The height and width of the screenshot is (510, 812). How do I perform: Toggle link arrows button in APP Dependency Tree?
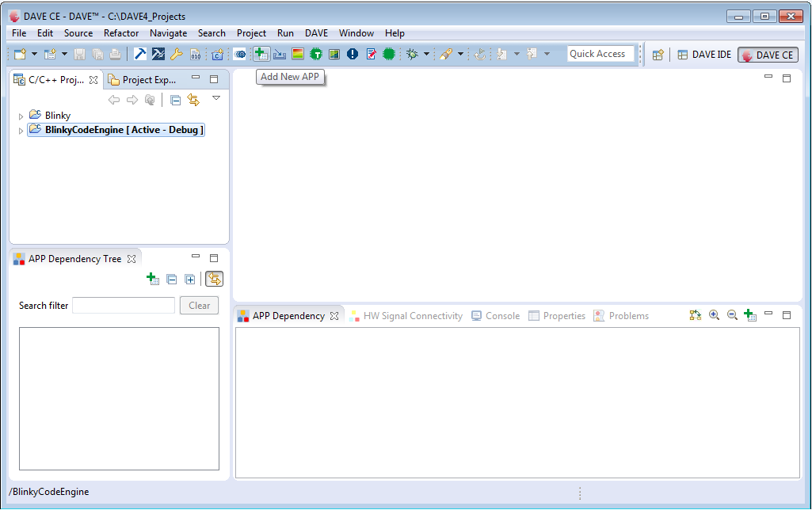tap(215, 279)
